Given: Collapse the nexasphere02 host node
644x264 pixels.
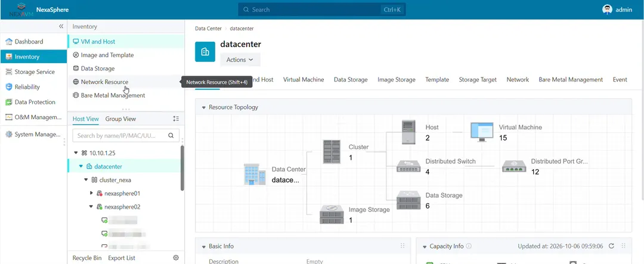Looking at the screenshot, I should tap(91, 207).
